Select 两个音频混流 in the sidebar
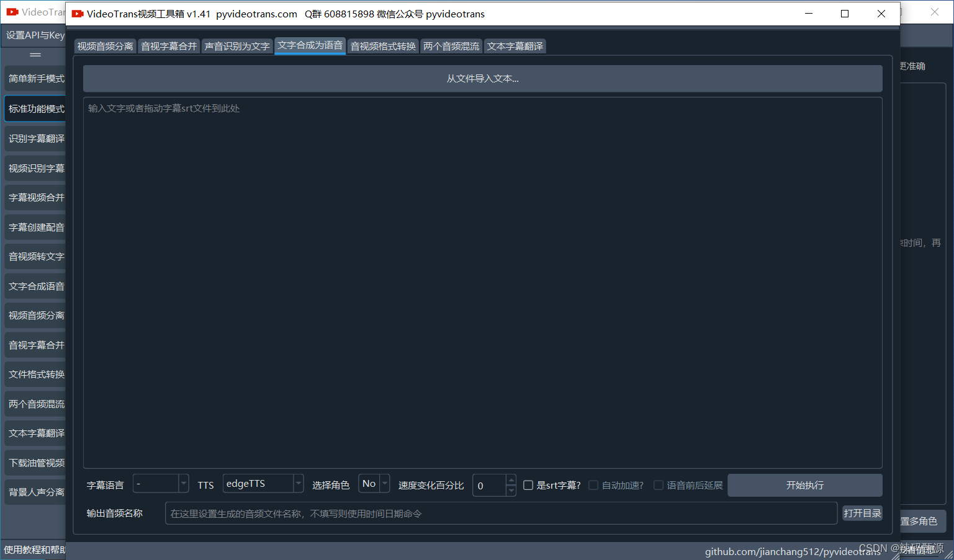The height and width of the screenshot is (560, 954). (36, 404)
